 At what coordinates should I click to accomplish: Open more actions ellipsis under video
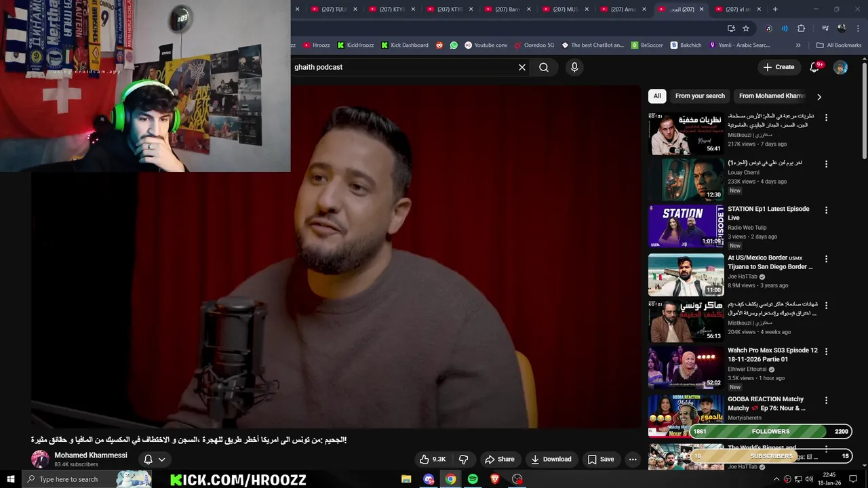633,459
